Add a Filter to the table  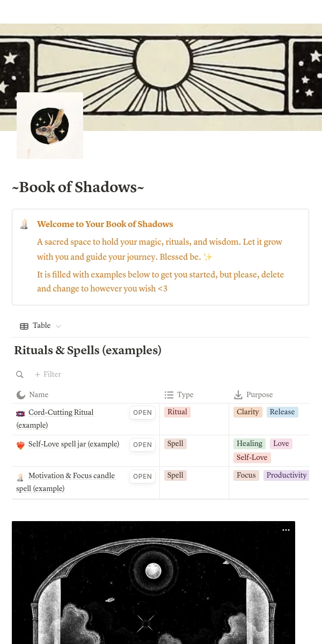tap(48, 375)
